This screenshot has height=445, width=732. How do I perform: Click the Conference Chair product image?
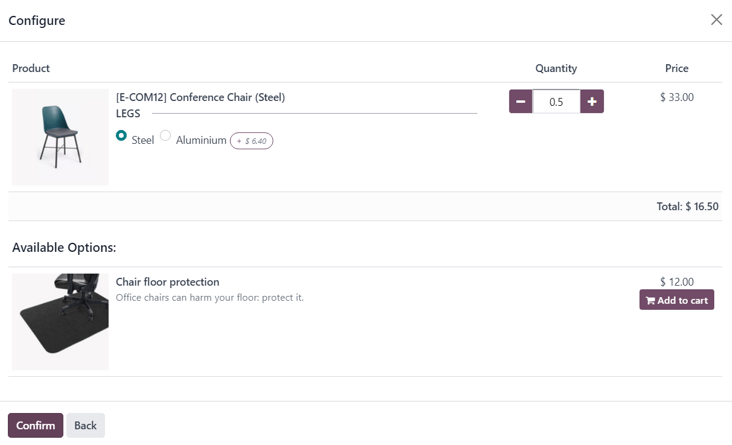pos(60,137)
